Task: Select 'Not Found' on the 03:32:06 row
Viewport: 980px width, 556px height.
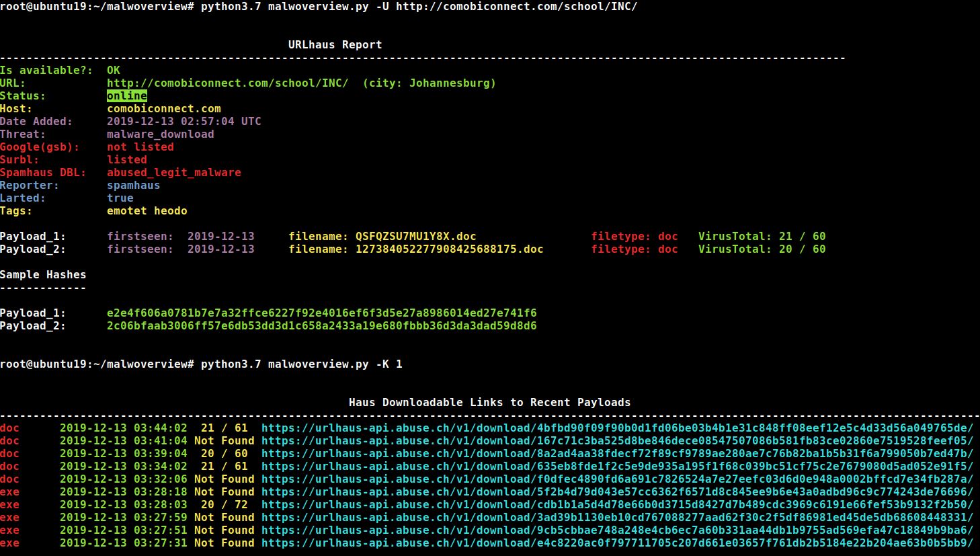Action: (x=224, y=479)
